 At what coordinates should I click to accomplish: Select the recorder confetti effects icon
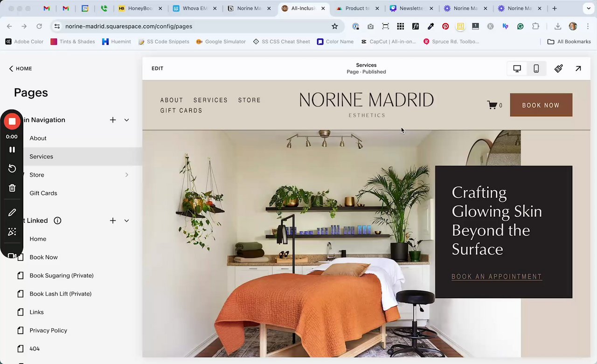(12, 232)
